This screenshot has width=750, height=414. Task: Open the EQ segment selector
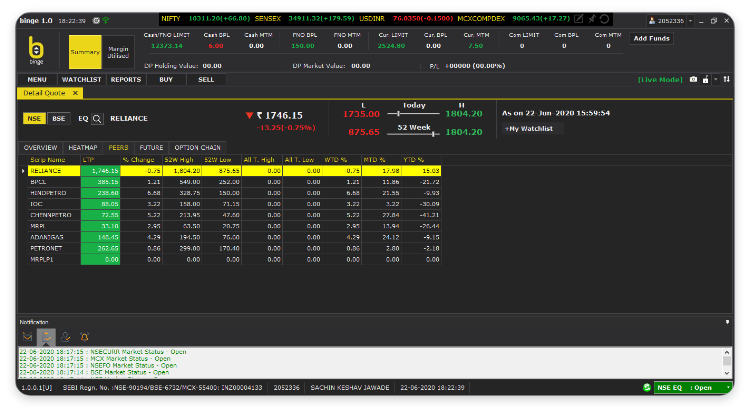(83, 119)
